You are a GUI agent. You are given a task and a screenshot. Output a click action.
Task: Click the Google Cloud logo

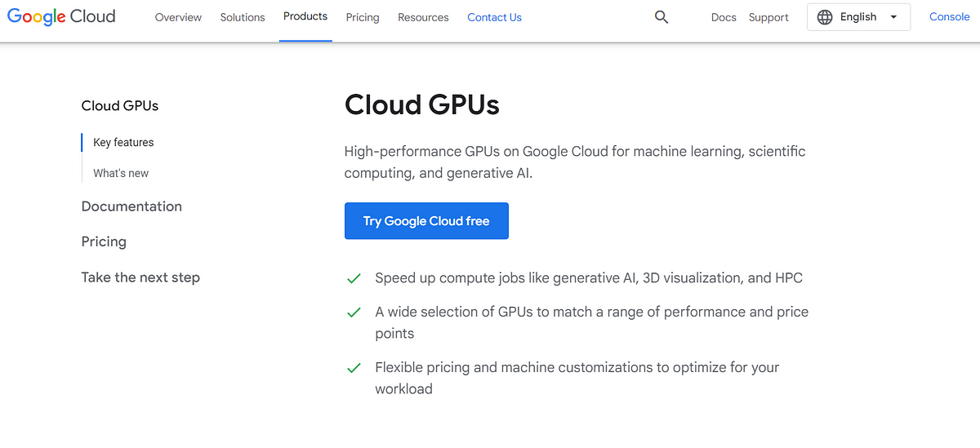tap(61, 16)
